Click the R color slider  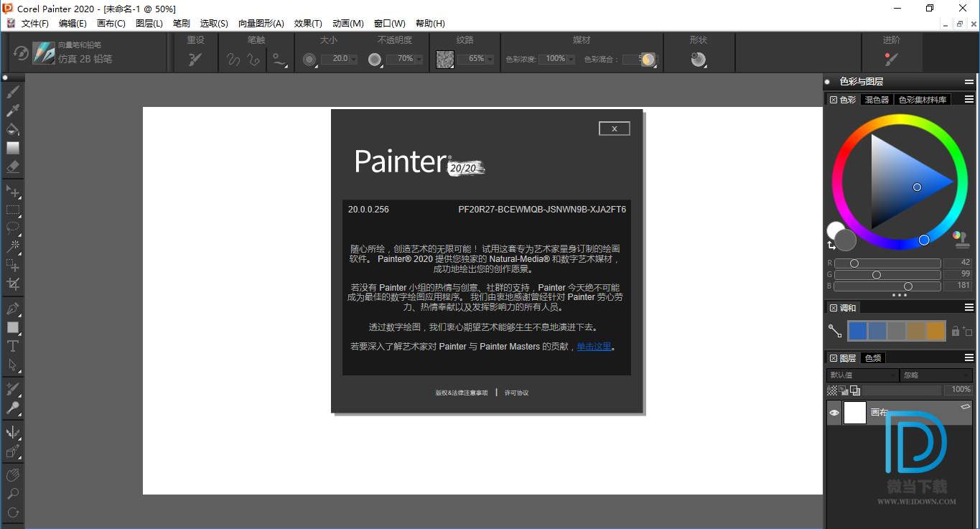pos(887,263)
